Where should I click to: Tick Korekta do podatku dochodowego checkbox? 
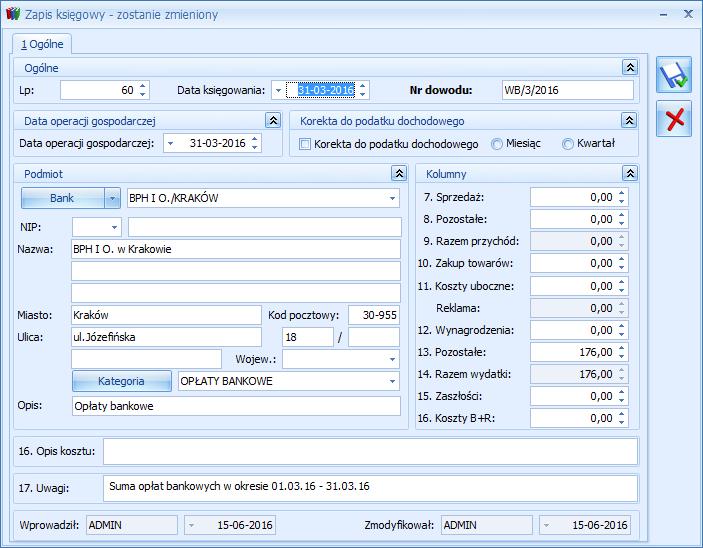[305, 144]
